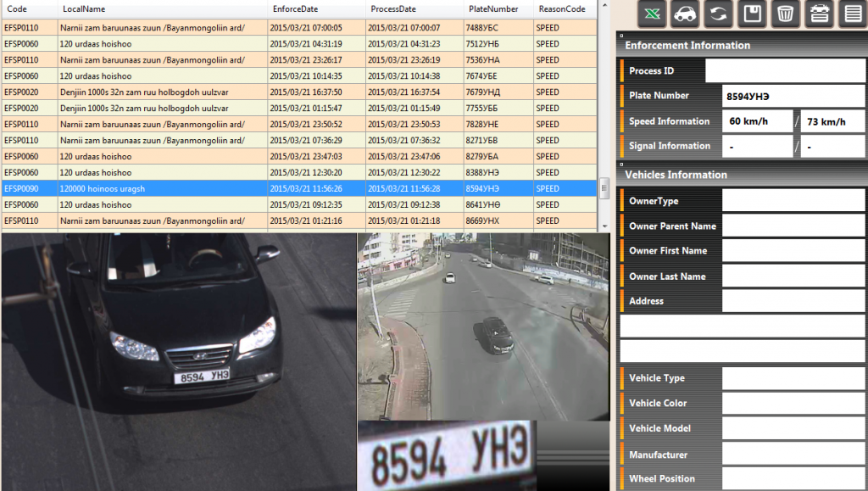Click the Excel export icon
This screenshot has width=868, height=491.
(651, 14)
